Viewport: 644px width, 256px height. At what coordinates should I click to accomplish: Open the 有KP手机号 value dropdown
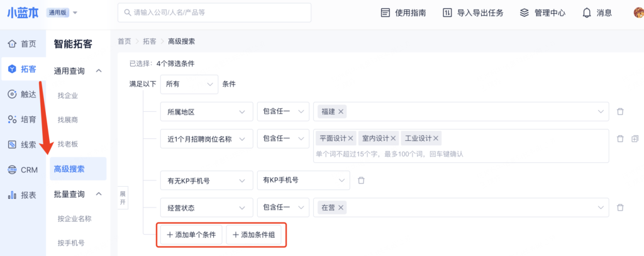coord(303,181)
